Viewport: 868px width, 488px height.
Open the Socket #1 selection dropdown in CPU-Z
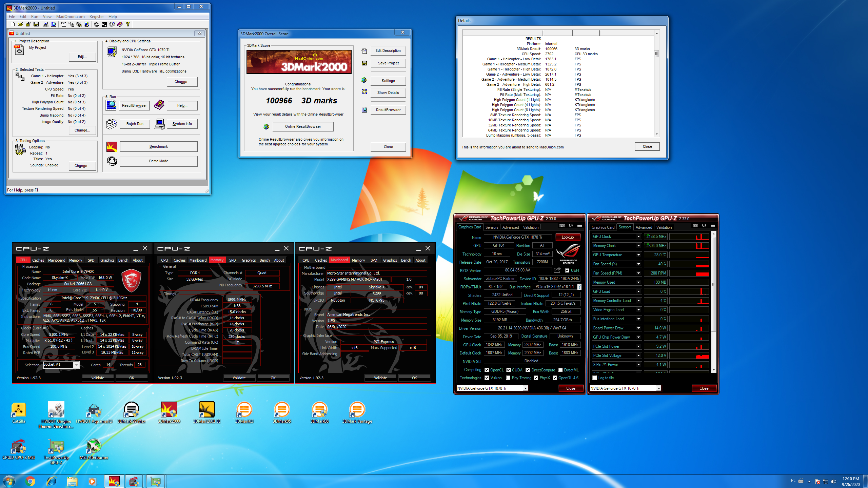pyautogui.click(x=76, y=365)
